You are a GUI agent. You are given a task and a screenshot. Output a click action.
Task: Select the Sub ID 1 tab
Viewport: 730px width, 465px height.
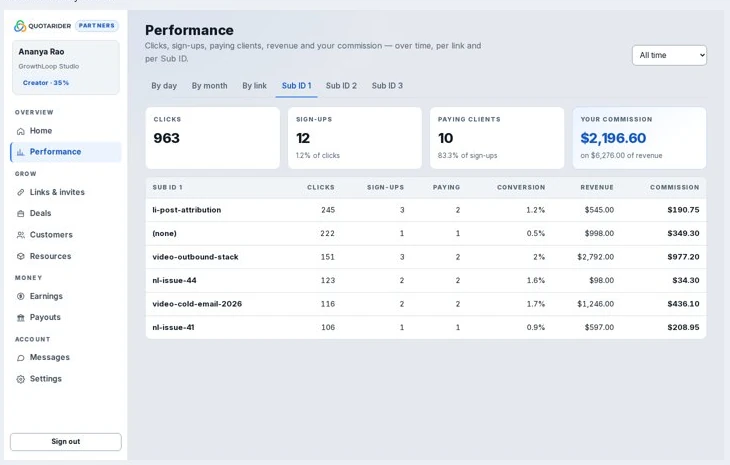coord(297,86)
